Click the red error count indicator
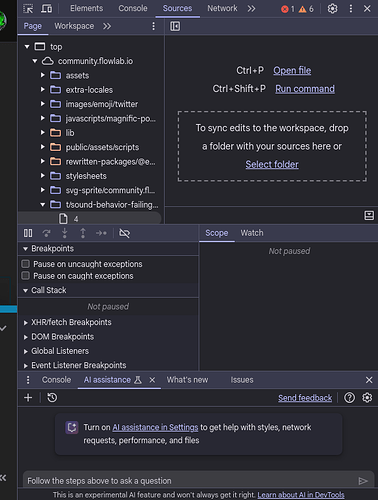378x500 pixels. 288,9
